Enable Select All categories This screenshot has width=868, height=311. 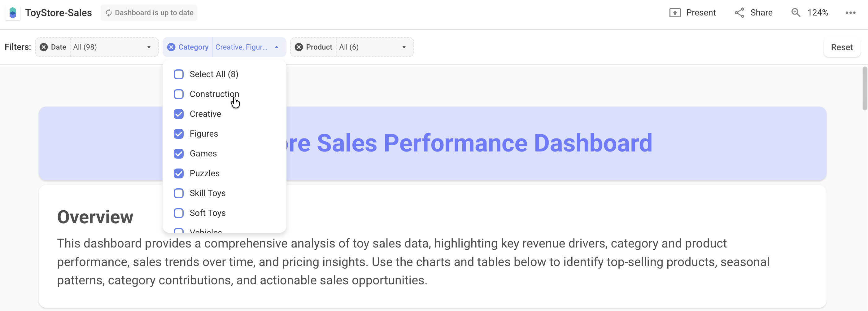pyautogui.click(x=179, y=74)
